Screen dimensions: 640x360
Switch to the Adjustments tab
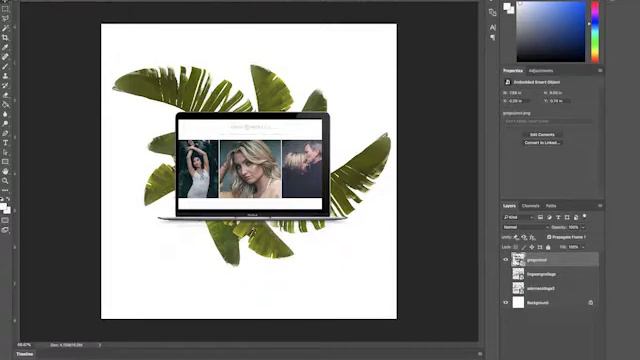pyautogui.click(x=541, y=71)
